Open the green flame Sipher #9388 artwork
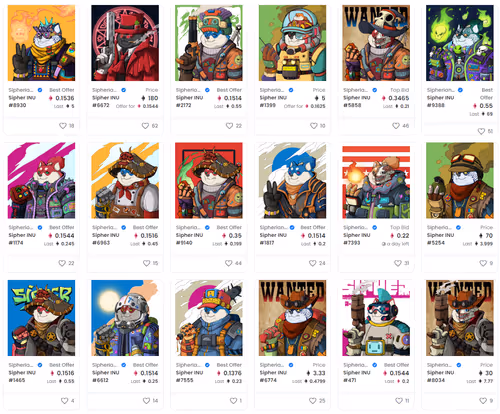This screenshot has height=414, width=500. (x=460, y=43)
